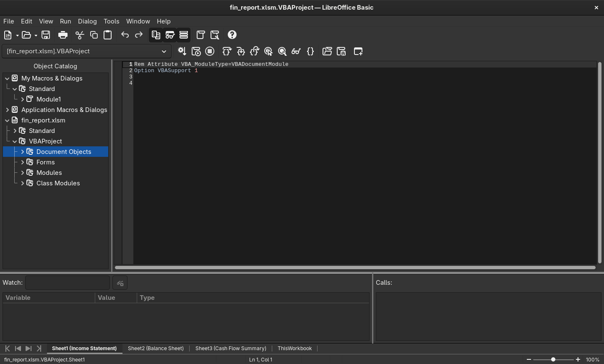Go to the previous module tab
This screenshot has width=604, height=364.
18,348
